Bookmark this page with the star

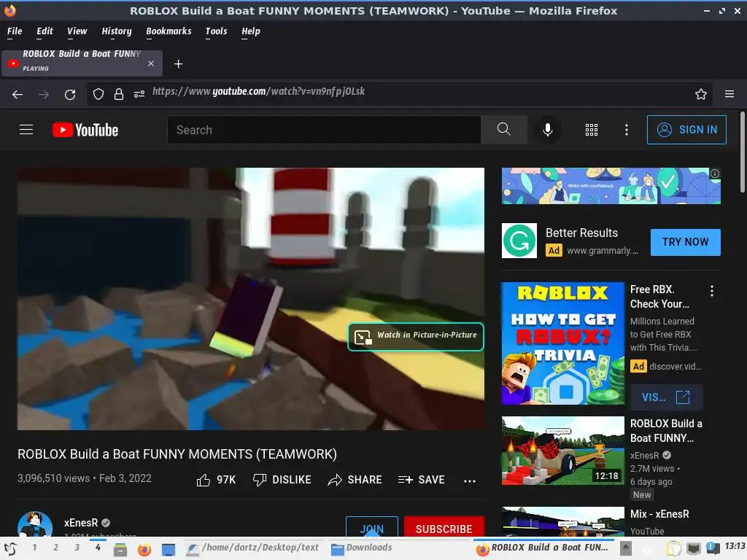pyautogui.click(x=701, y=94)
